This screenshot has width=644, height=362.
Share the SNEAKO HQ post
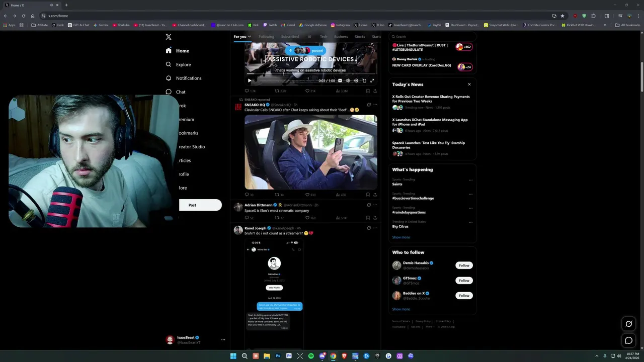(x=375, y=195)
